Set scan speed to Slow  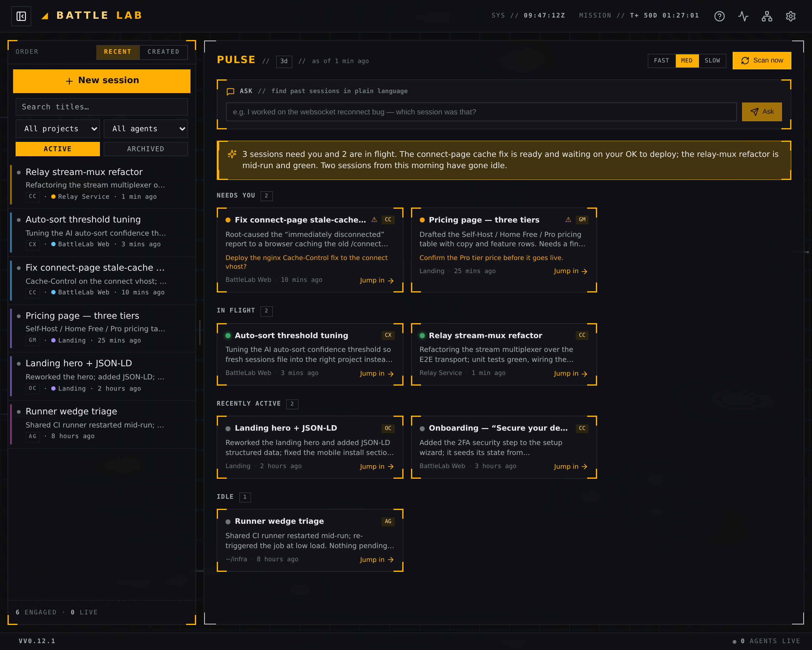712,61
